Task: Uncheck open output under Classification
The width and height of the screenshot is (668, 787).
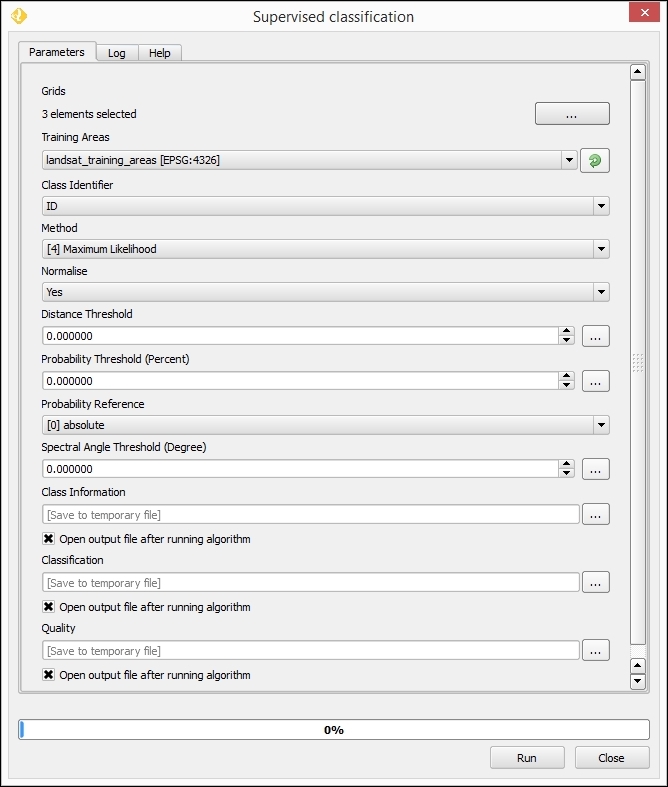Action: pos(49,607)
